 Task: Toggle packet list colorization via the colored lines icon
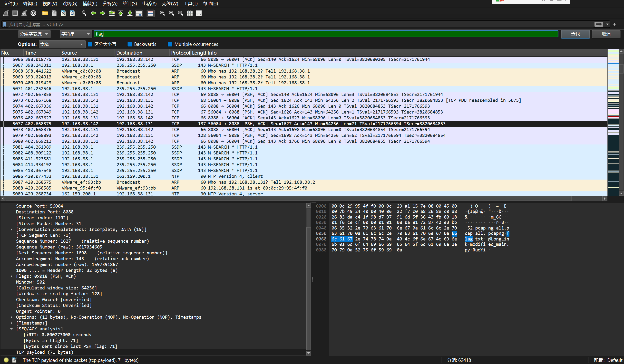tap(150, 13)
